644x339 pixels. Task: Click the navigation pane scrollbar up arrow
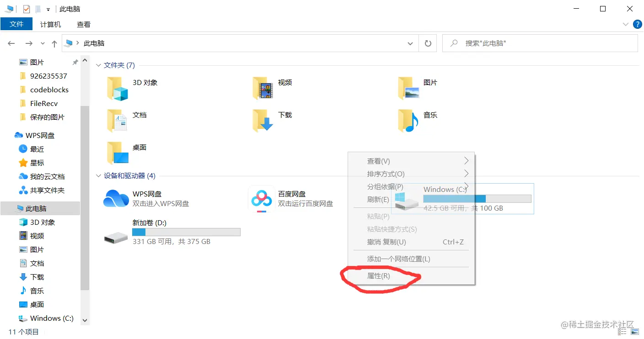point(85,60)
